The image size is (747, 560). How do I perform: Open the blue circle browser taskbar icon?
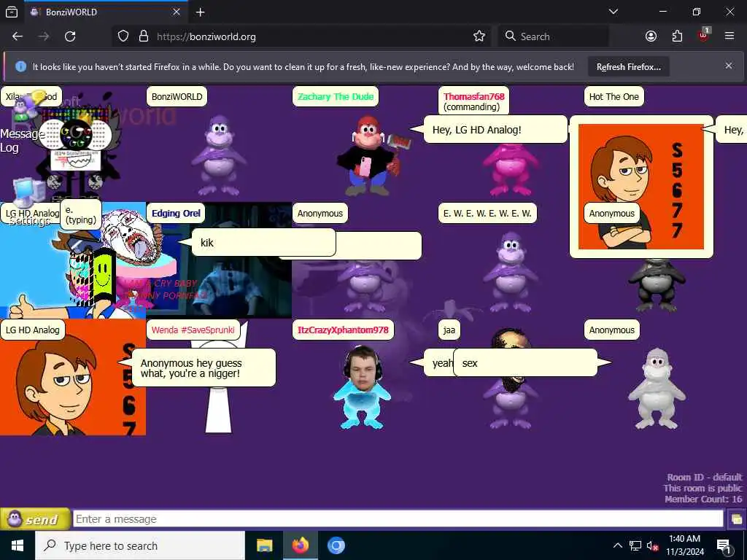coord(336,545)
